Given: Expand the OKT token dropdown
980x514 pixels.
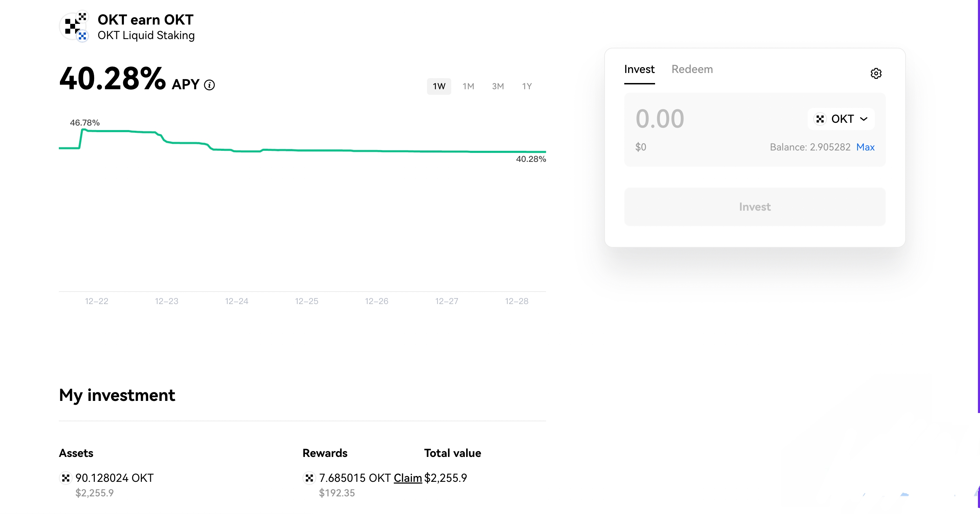Looking at the screenshot, I should 864,119.
